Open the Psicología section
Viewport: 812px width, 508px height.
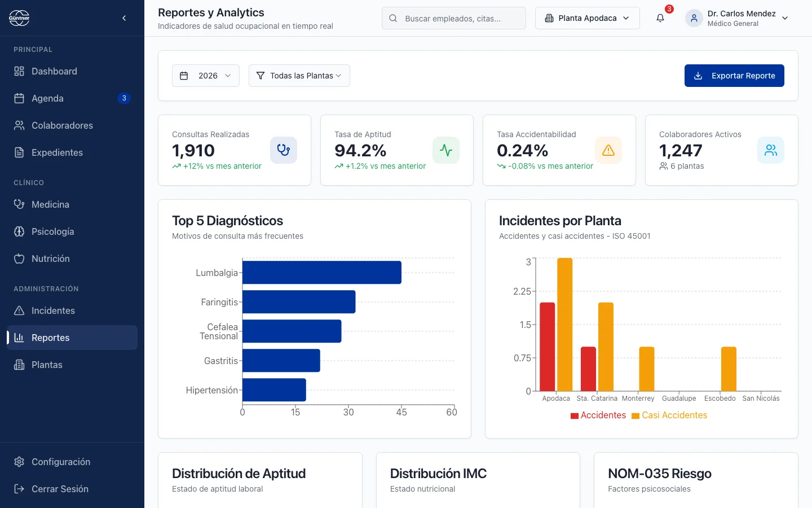coord(52,231)
